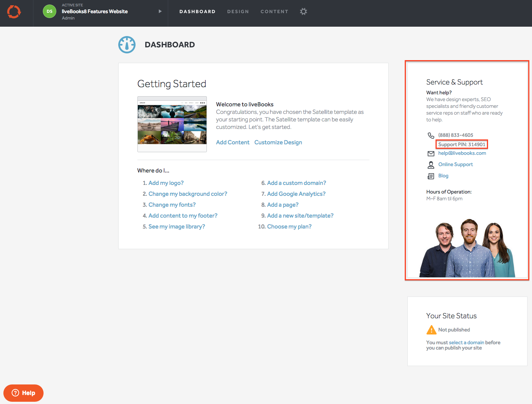
Task: Click the envelope email icon
Action: click(x=431, y=153)
